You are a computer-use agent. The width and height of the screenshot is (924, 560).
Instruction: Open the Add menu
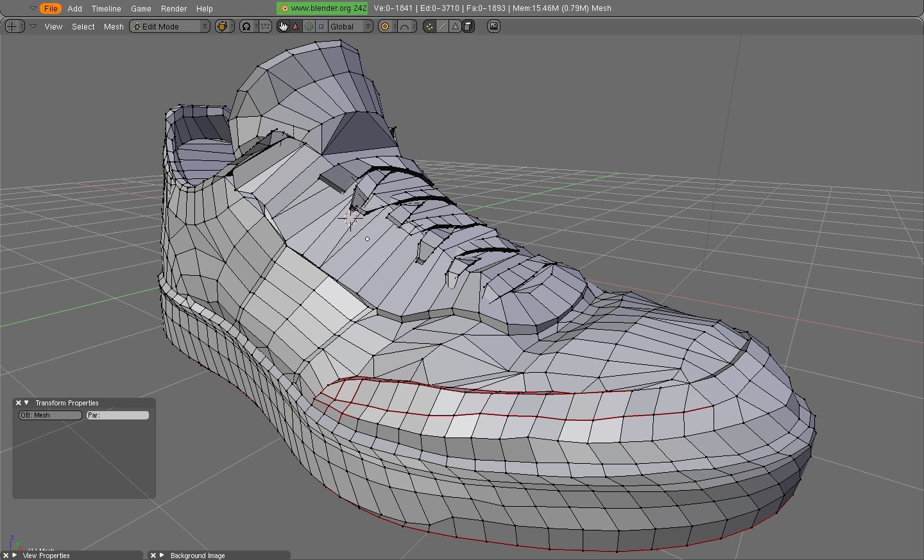click(x=74, y=8)
